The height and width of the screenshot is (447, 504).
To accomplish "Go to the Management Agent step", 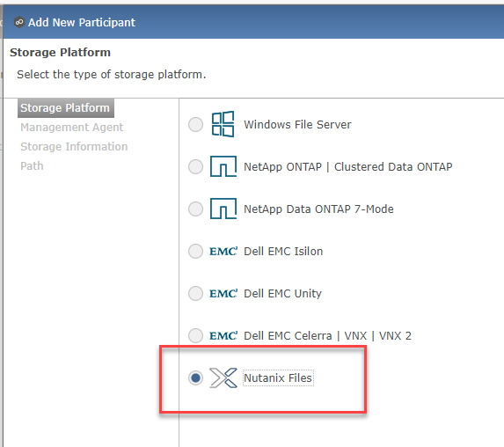I will pos(71,128).
